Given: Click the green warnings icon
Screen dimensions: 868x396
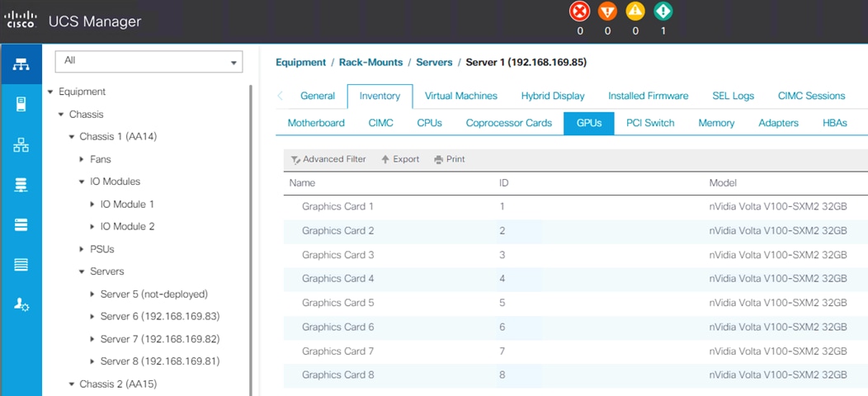Looking at the screenshot, I should coord(663,12).
